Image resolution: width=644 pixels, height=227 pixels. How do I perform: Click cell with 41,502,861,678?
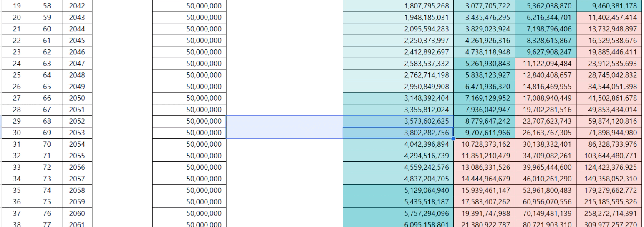pyautogui.click(x=610, y=98)
